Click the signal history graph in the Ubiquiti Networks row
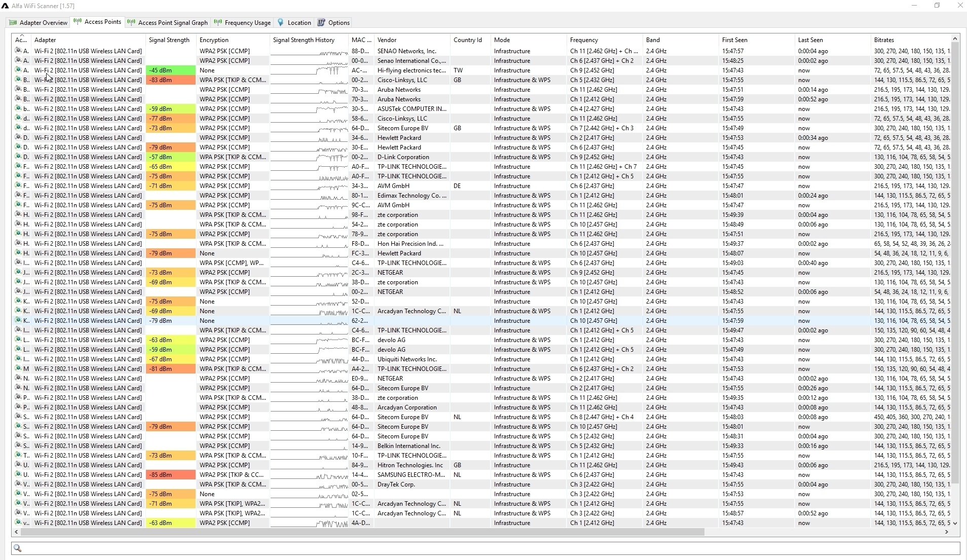The height and width of the screenshot is (560, 967). point(309,359)
